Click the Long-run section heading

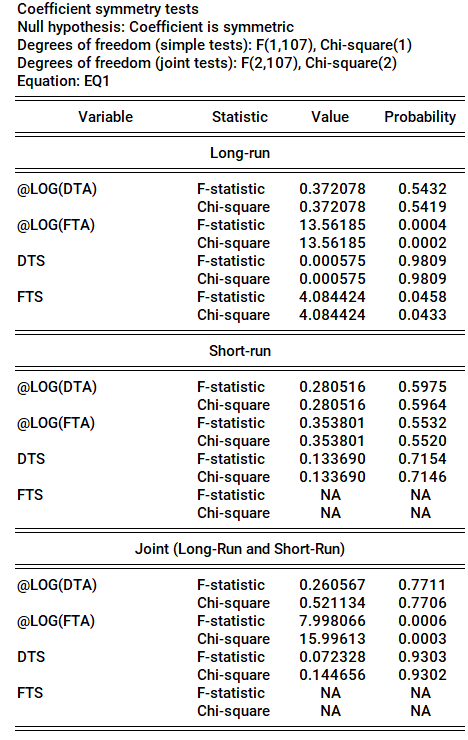click(240, 153)
